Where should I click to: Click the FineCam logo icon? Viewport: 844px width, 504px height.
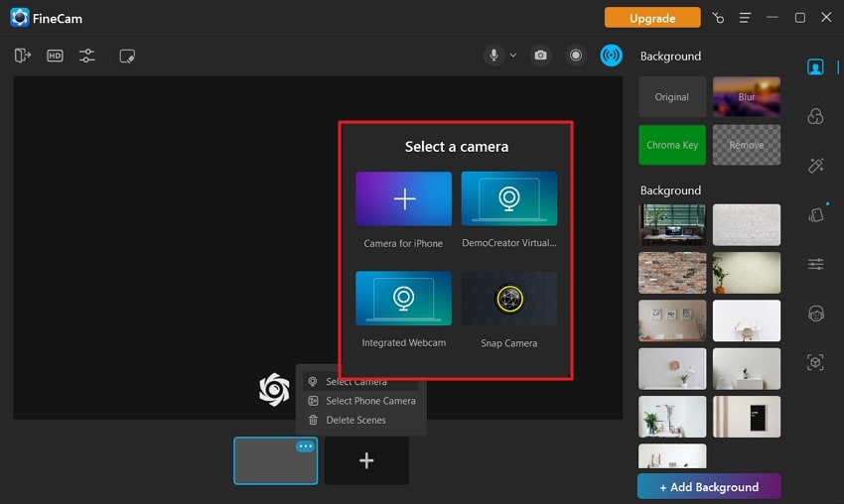(20, 17)
